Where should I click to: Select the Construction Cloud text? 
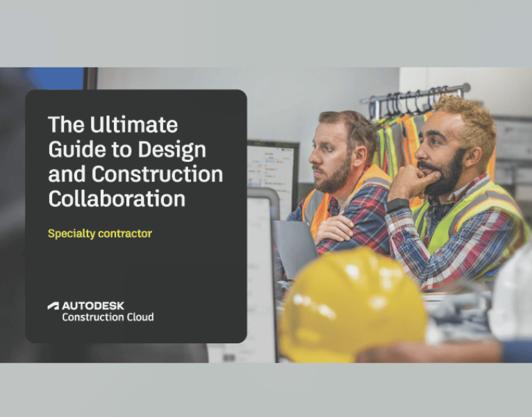[108, 317]
